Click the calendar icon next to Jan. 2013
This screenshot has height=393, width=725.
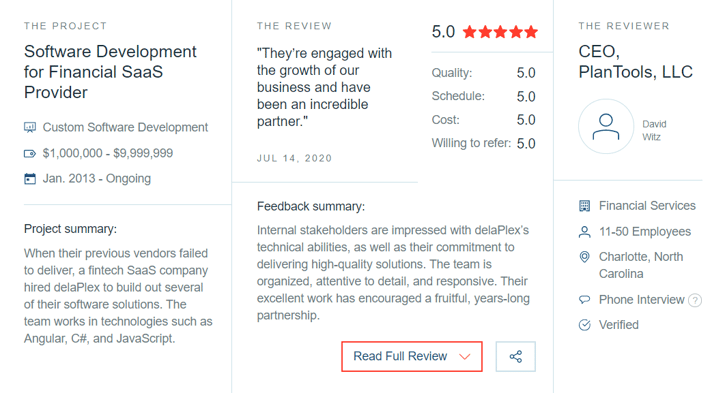[x=30, y=178]
